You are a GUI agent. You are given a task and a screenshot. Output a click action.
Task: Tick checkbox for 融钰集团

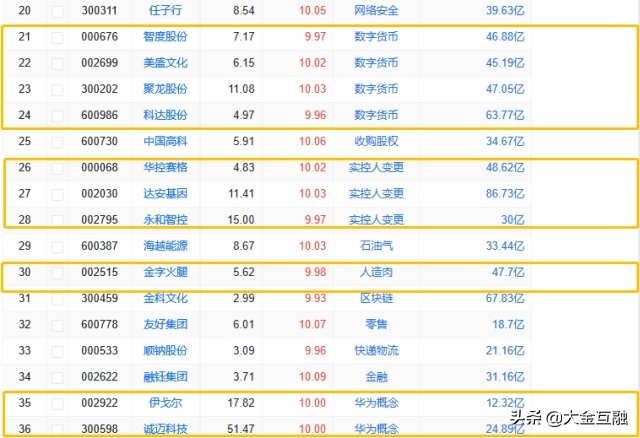coord(57,377)
